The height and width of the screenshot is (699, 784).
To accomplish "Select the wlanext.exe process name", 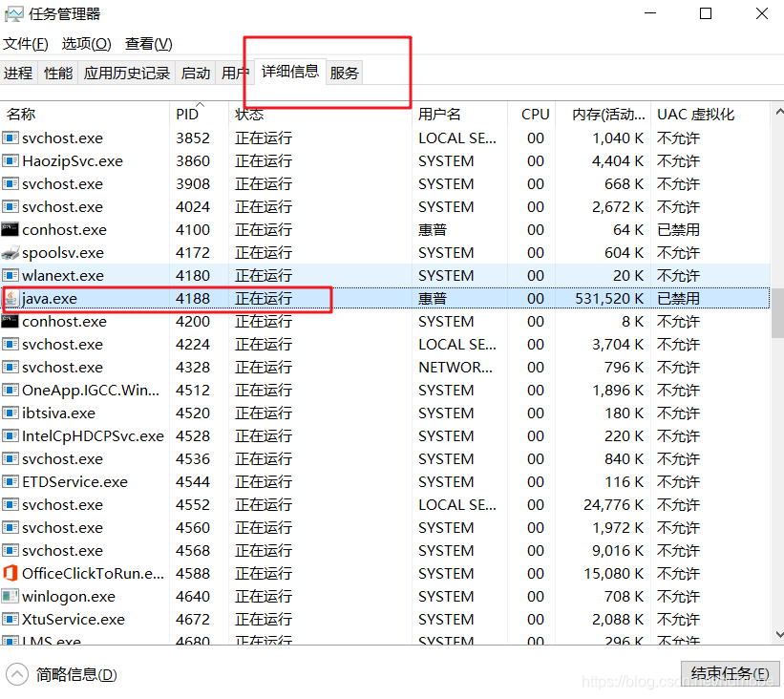I will point(63,276).
